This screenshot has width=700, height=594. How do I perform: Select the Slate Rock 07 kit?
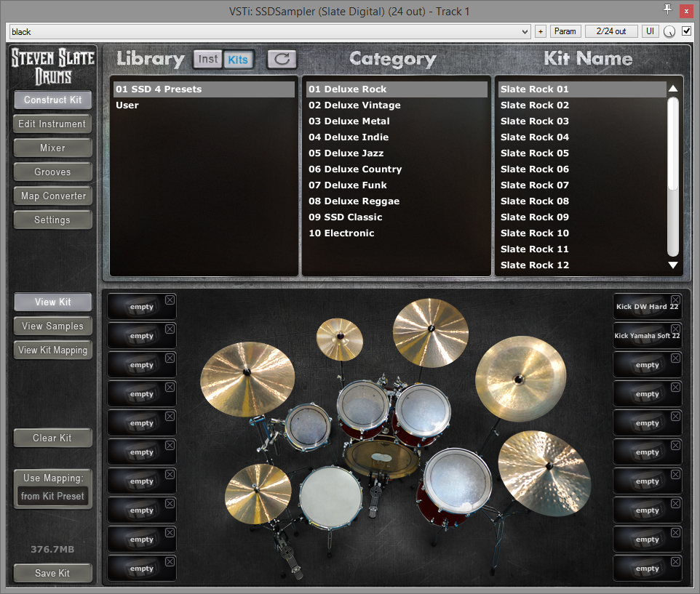pyautogui.click(x=582, y=185)
